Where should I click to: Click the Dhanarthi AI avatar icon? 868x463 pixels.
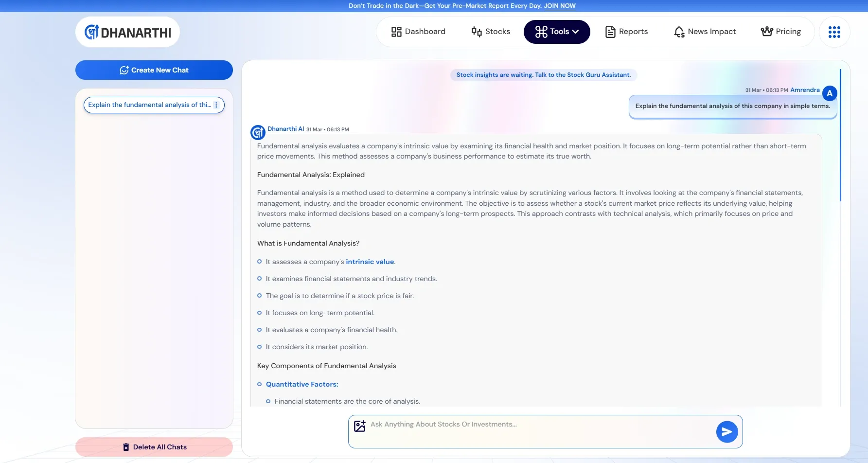pyautogui.click(x=258, y=132)
